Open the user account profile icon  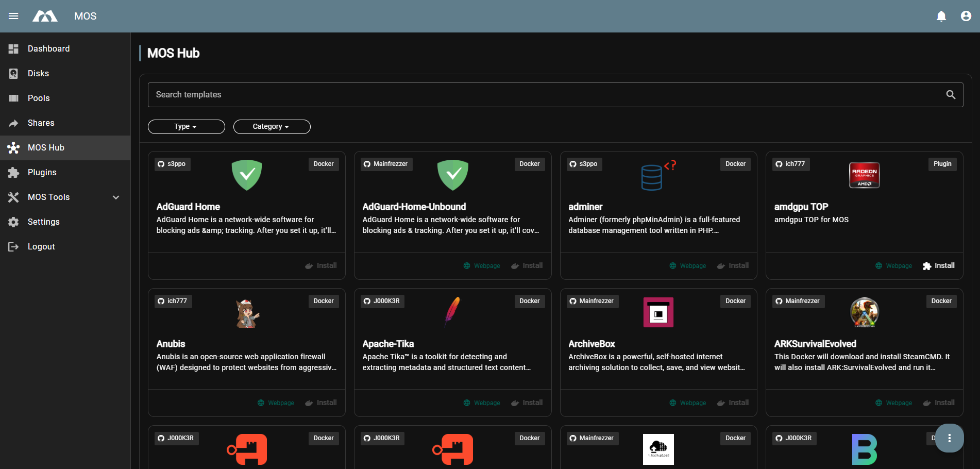point(966,16)
